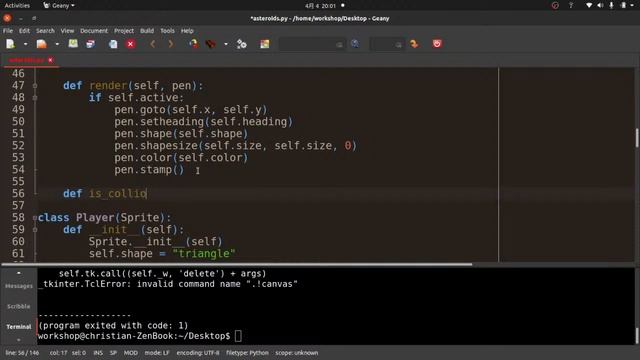Open the Build actions dropdown arrow
This screenshot has width=640, height=360.
[x=226, y=44]
